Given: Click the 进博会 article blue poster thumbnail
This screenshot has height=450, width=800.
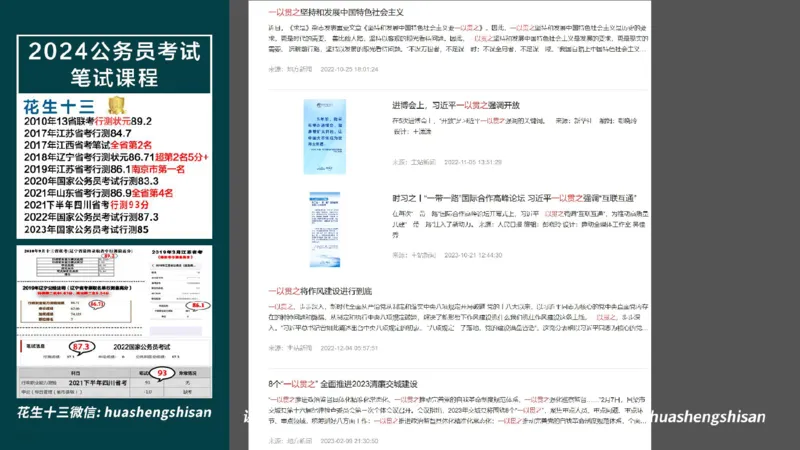Looking at the screenshot, I should tap(324, 137).
